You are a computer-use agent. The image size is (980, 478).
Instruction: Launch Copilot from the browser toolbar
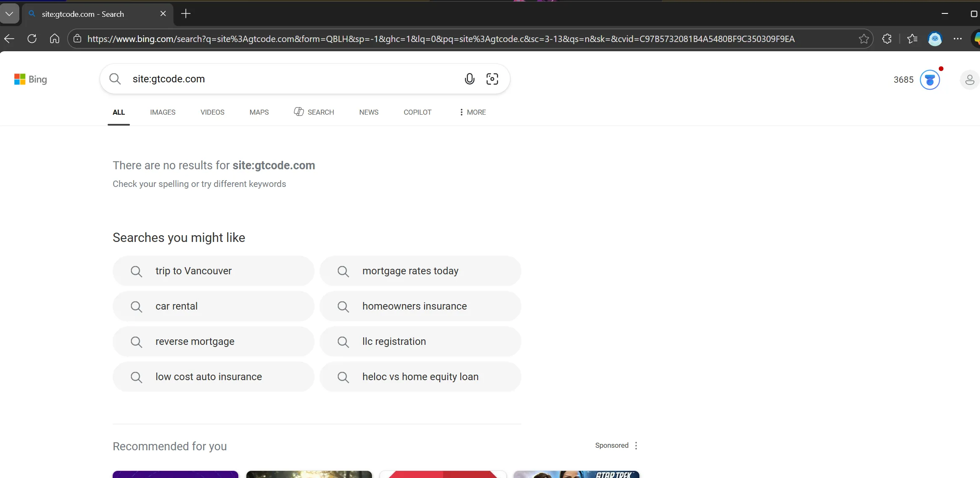coord(935,39)
